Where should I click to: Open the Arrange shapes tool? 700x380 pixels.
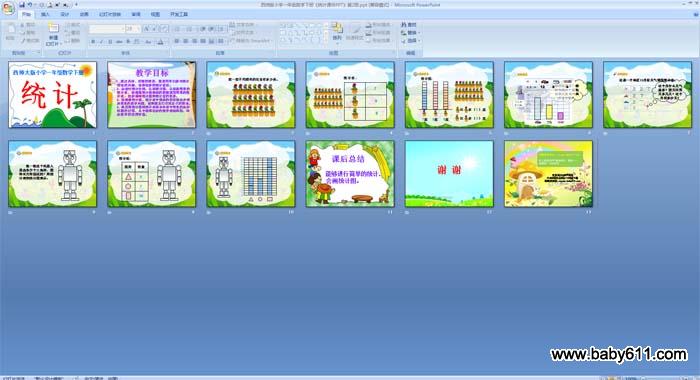tap(337, 30)
